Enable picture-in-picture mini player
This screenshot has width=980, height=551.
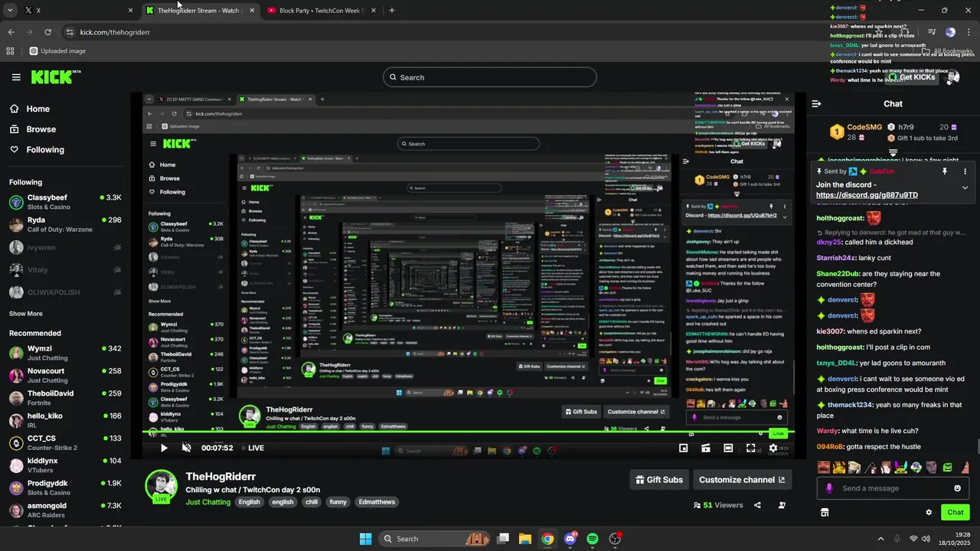[x=683, y=448]
